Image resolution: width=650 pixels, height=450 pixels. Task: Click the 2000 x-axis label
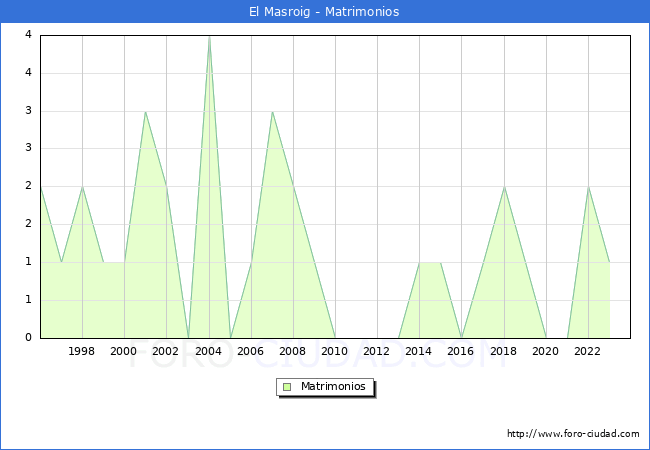[124, 351]
